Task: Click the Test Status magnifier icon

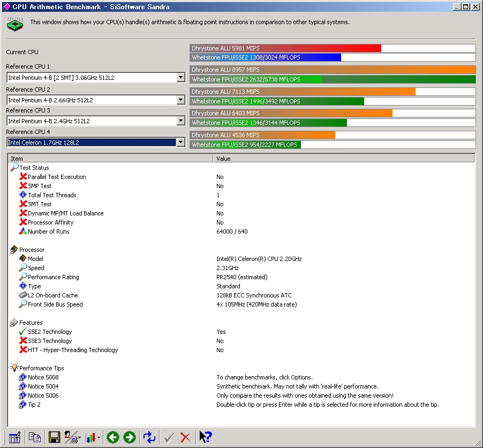Action: 14,167
